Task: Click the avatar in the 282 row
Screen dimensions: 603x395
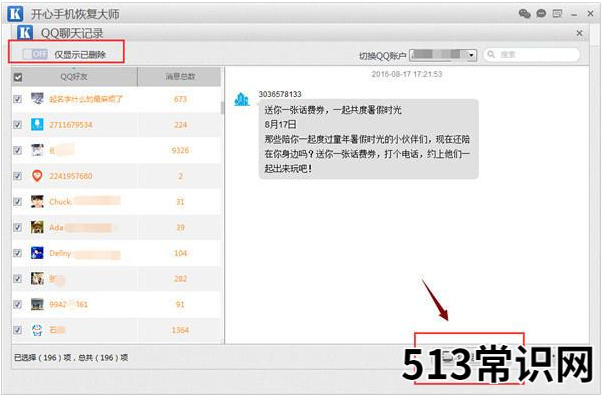Action: point(37,278)
